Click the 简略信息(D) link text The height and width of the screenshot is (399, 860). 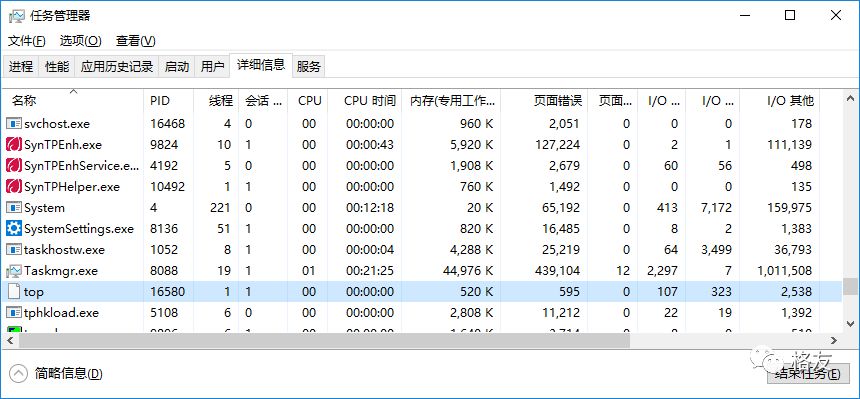[x=68, y=374]
